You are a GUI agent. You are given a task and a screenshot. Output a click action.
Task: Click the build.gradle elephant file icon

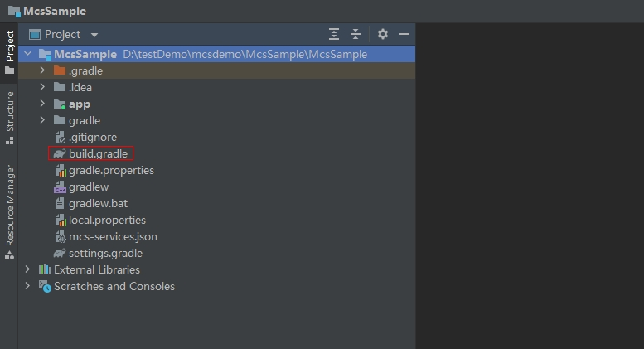(60, 153)
